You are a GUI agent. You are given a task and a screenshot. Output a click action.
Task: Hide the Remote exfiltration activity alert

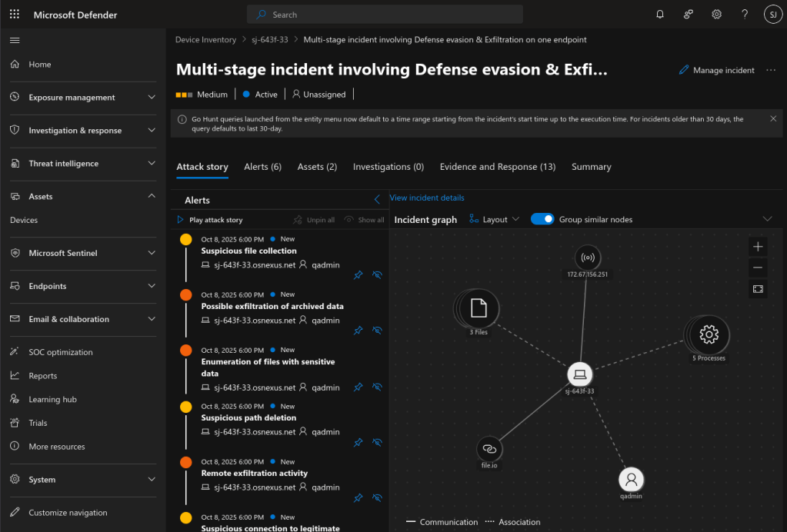pyautogui.click(x=377, y=497)
